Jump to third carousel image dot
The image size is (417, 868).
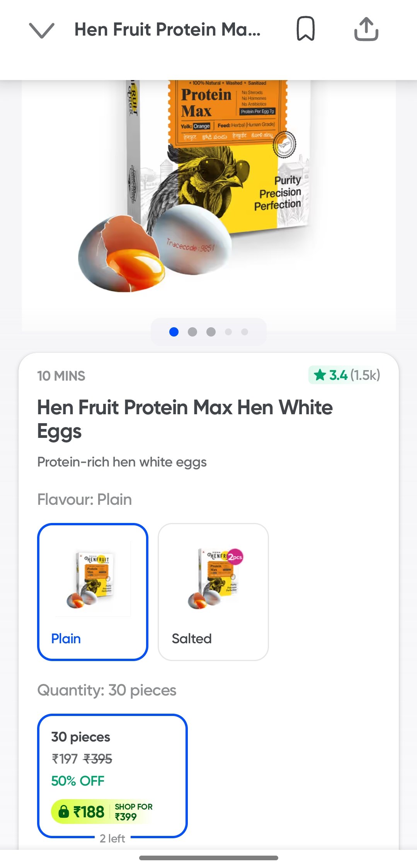click(x=211, y=332)
